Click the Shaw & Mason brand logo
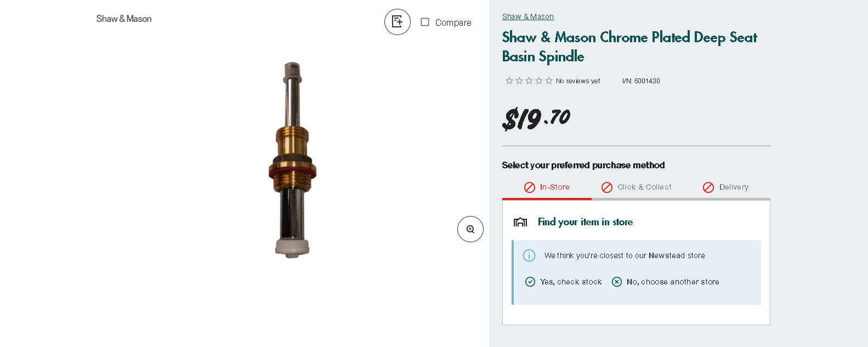 click(124, 18)
